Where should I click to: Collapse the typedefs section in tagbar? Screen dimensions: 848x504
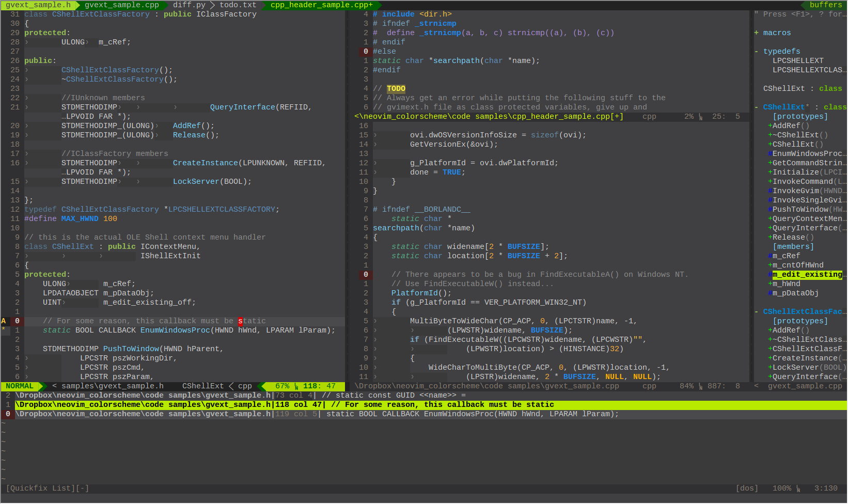click(x=757, y=52)
